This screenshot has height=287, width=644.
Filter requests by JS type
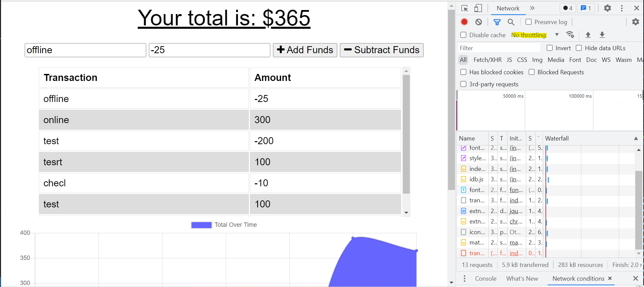pyautogui.click(x=509, y=60)
